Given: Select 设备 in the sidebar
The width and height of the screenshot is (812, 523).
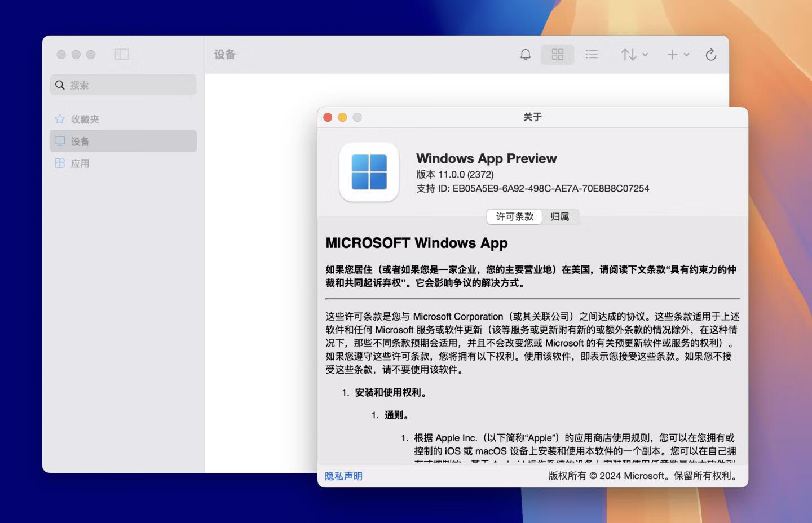Looking at the screenshot, I should point(123,141).
